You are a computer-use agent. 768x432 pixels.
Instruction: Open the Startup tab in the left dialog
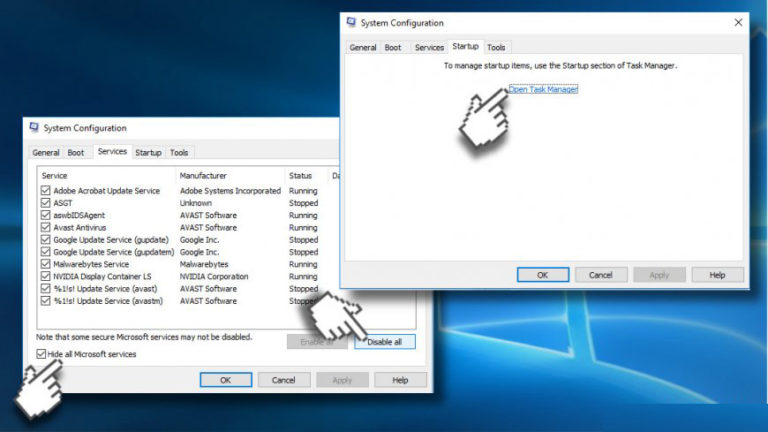click(148, 153)
